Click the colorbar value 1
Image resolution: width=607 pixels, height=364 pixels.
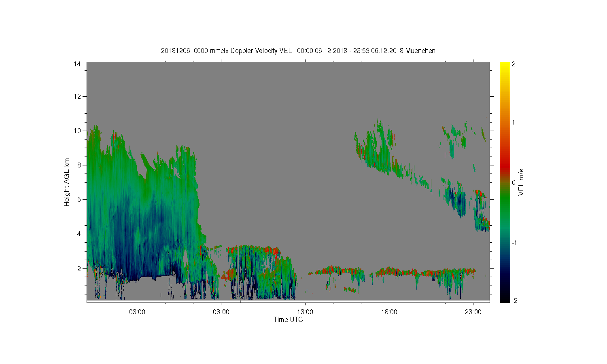point(514,122)
